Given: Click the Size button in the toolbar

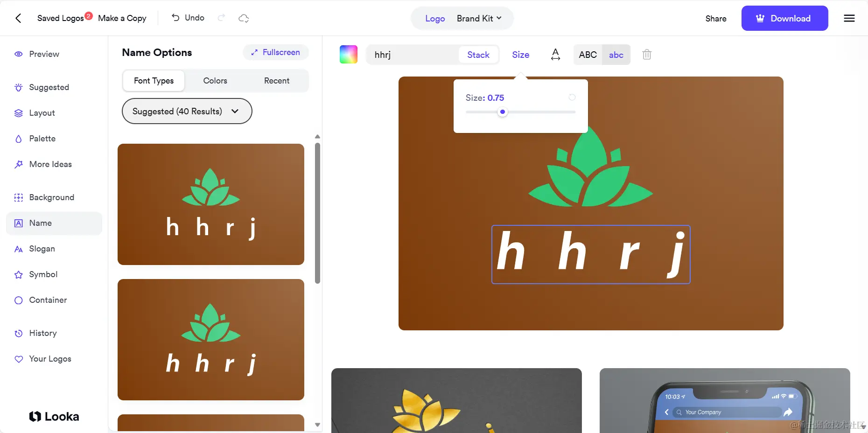Looking at the screenshot, I should tap(520, 55).
